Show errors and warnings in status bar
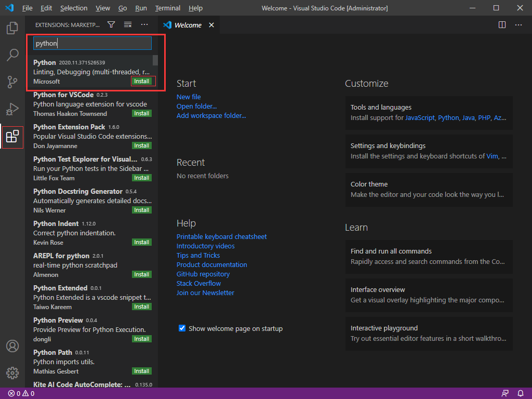This screenshot has width=532, height=399. [21, 393]
